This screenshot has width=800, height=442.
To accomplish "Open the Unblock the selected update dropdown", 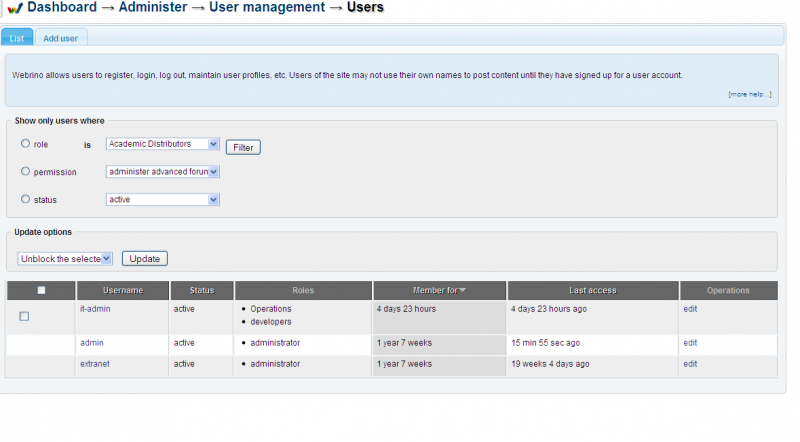I will pyautogui.click(x=65, y=259).
